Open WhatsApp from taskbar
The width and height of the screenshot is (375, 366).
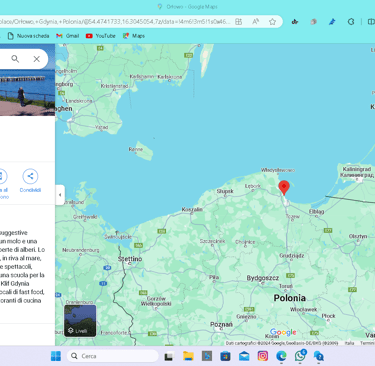click(x=300, y=356)
